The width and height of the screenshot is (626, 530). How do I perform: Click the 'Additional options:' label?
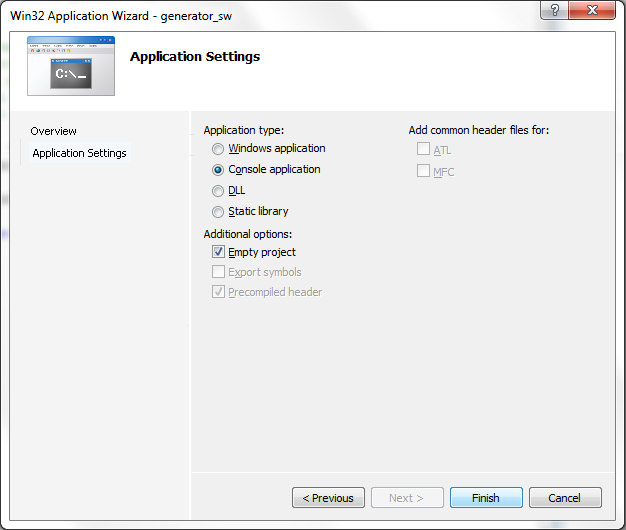pyautogui.click(x=248, y=234)
